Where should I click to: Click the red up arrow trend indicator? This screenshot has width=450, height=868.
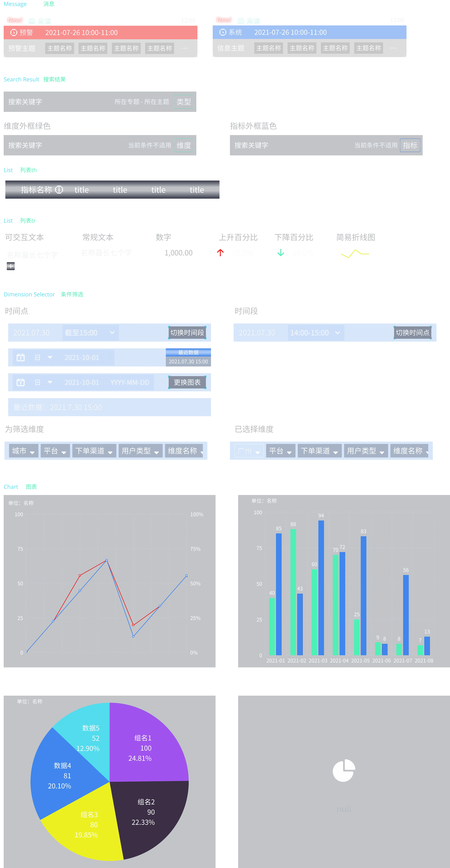point(221,253)
